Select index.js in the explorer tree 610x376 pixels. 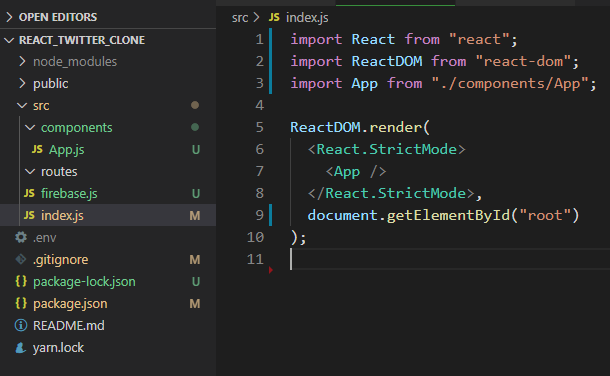(x=62, y=215)
